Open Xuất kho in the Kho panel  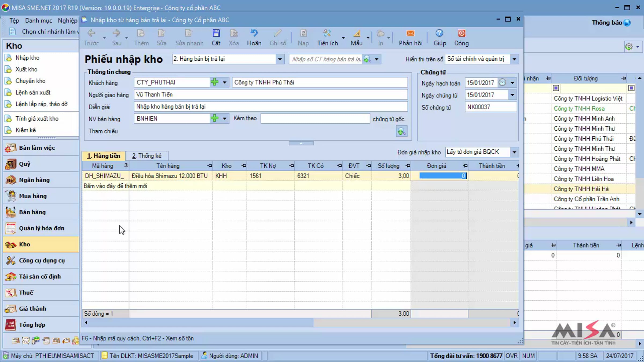pos(26,69)
